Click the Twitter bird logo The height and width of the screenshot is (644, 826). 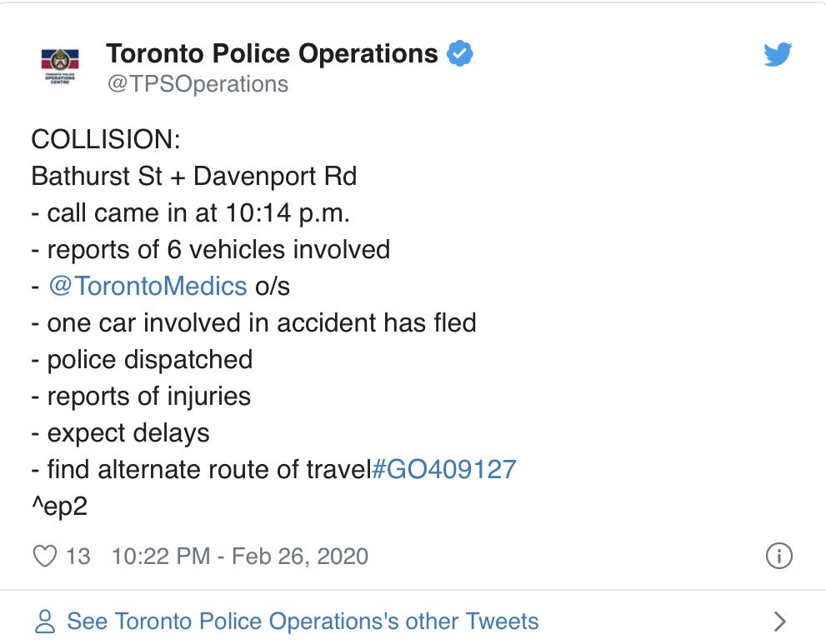[x=778, y=53]
